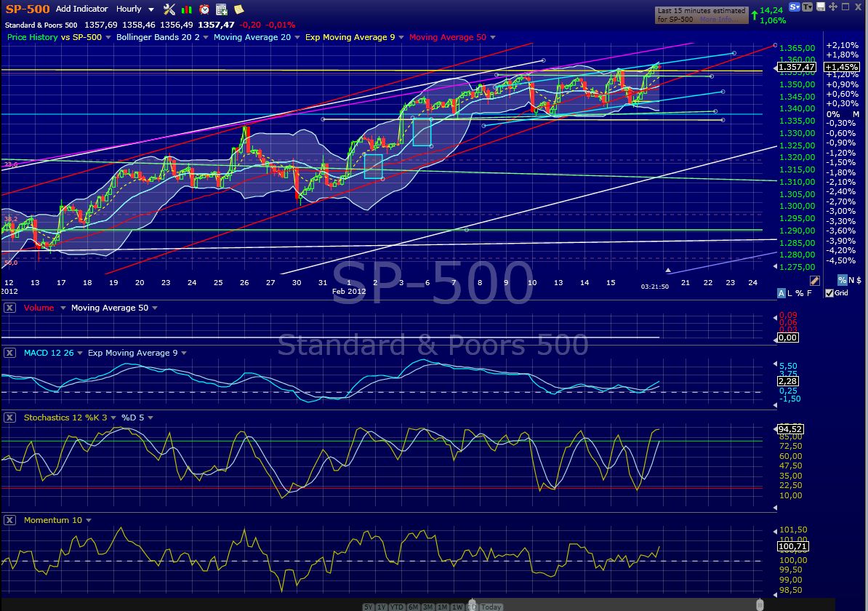
Task: Expand the Exp Moving Average 9 dropdown
Action: click(x=401, y=37)
